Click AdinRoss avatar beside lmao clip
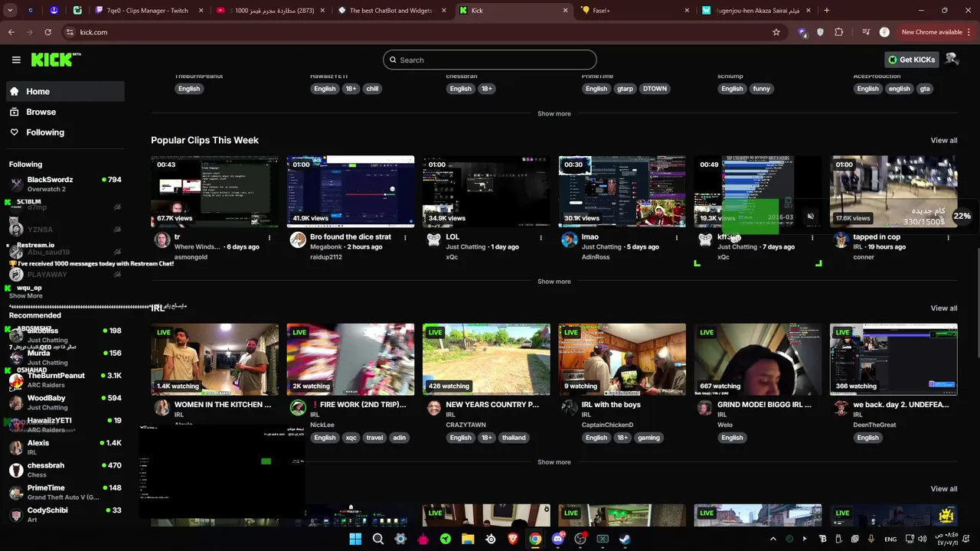The height and width of the screenshot is (551, 980). point(570,240)
